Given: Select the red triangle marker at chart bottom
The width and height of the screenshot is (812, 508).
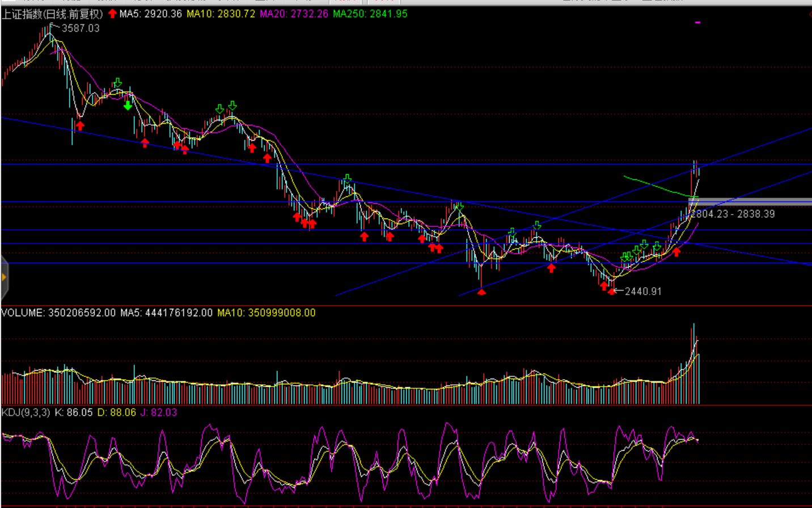Looking at the screenshot, I should [481, 292].
